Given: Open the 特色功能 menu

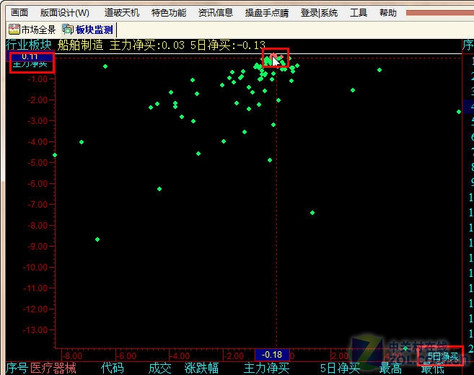Looking at the screenshot, I should click(168, 13).
